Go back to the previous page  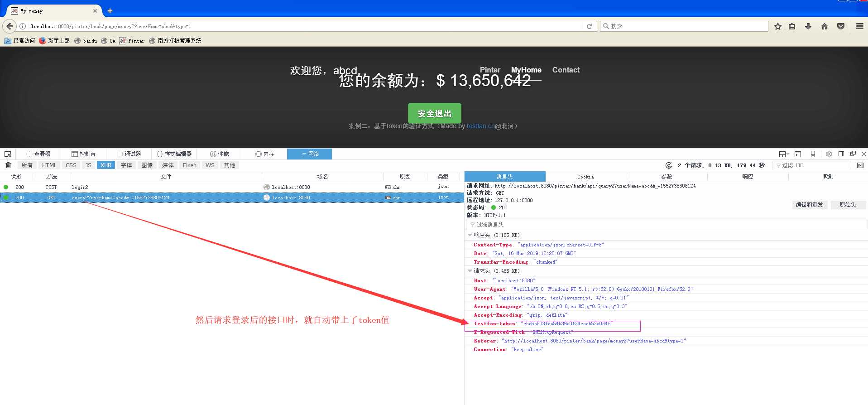click(x=10, y=26)
